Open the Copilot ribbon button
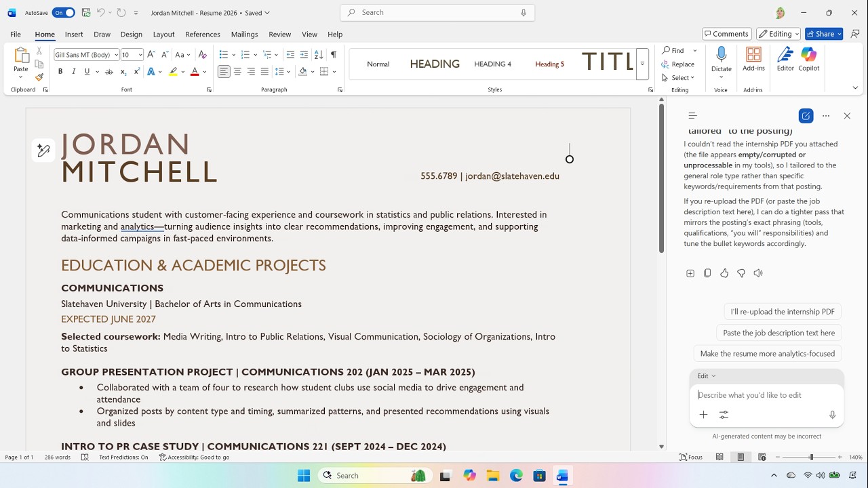 (808, 59)
